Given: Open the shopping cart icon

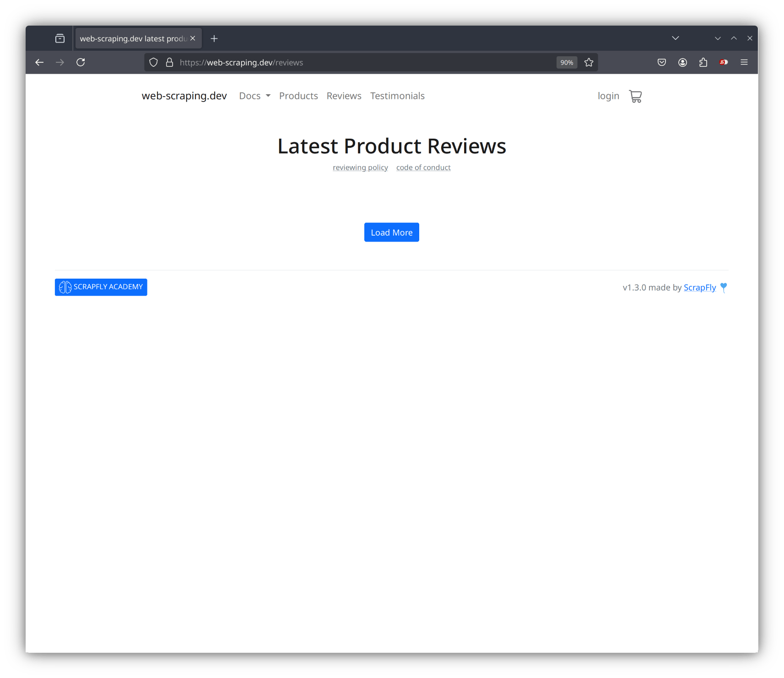Looking at the screenshot, I should point(635,96).
